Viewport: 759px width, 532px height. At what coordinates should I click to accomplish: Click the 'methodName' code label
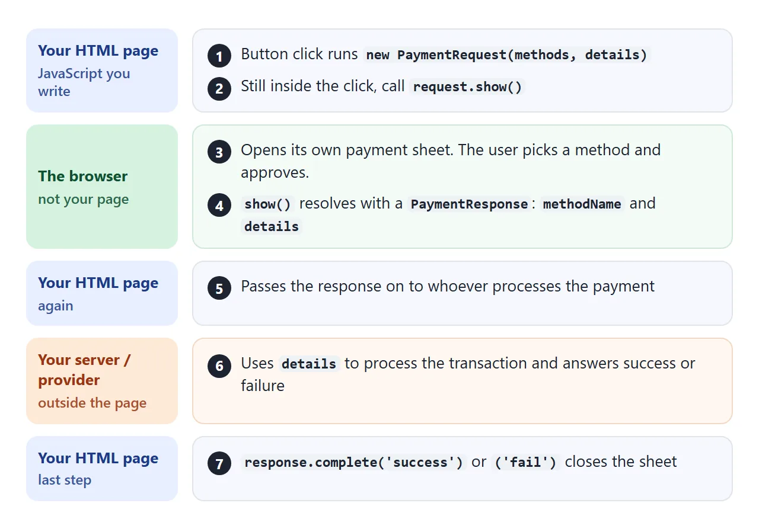click(582, 204)
